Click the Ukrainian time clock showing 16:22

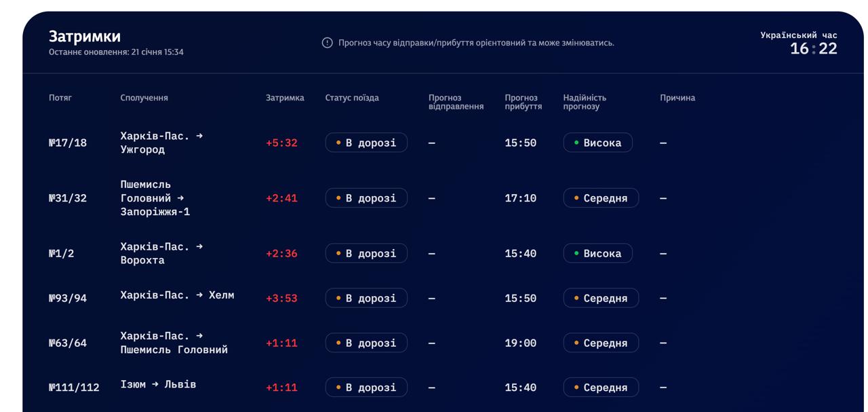pyautogui.click(x=813, y=48)
